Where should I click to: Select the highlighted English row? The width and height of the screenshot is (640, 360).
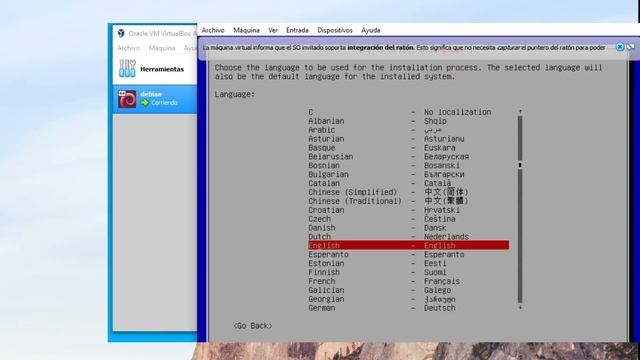click(x=409, y=245)
